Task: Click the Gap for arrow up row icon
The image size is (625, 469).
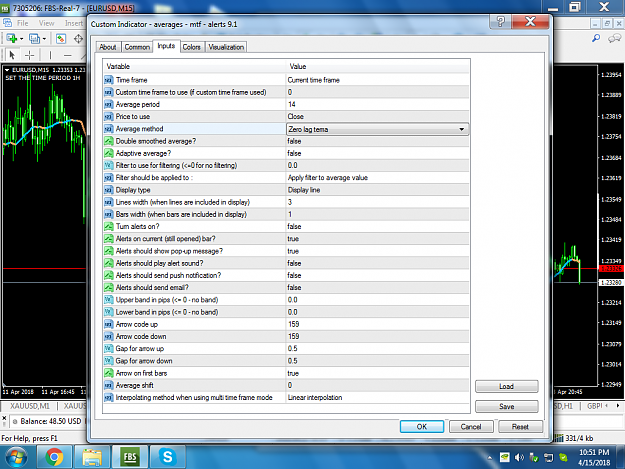Action: pos(109,349)
